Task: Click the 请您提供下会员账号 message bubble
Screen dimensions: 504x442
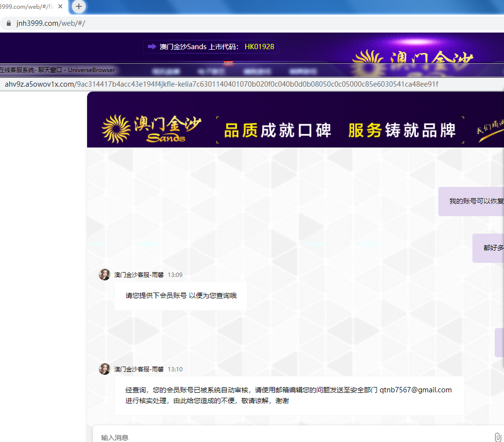Action: click(x=181, y=295)
